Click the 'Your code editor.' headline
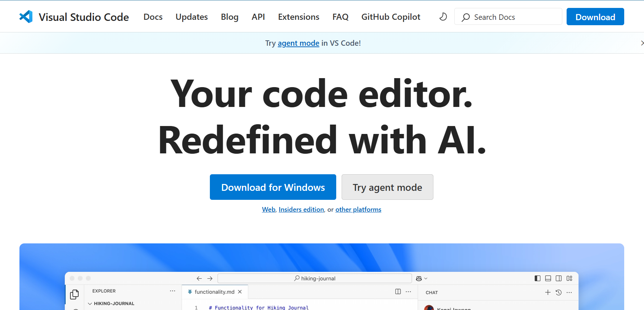This screenshot has width=644, height=310. [x=321, y=94]
